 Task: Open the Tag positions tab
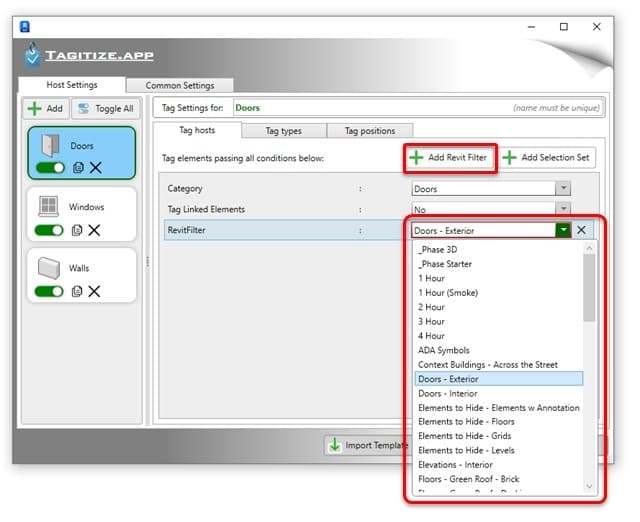(370, 131)
